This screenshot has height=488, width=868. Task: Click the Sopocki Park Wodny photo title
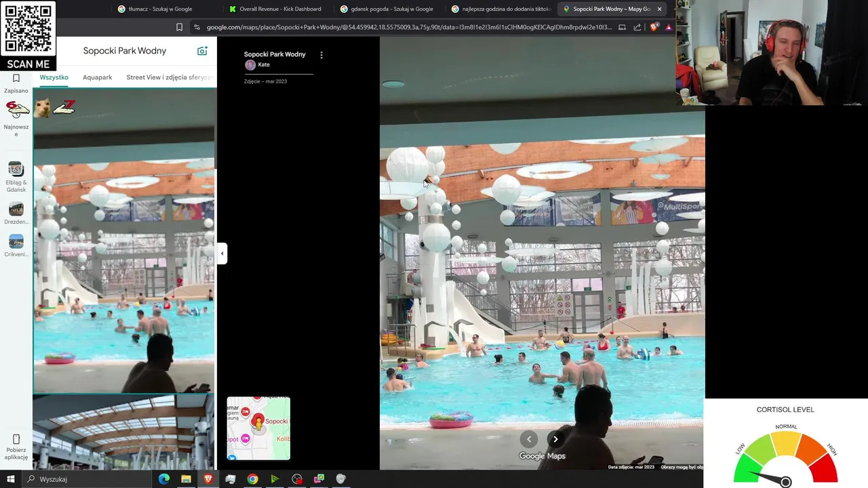(x=275, y=54)
